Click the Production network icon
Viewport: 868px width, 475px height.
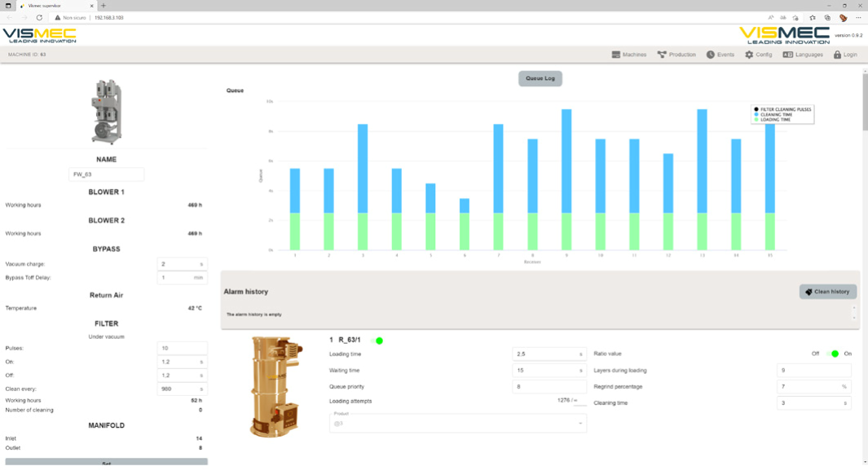[x=662, y=55]
